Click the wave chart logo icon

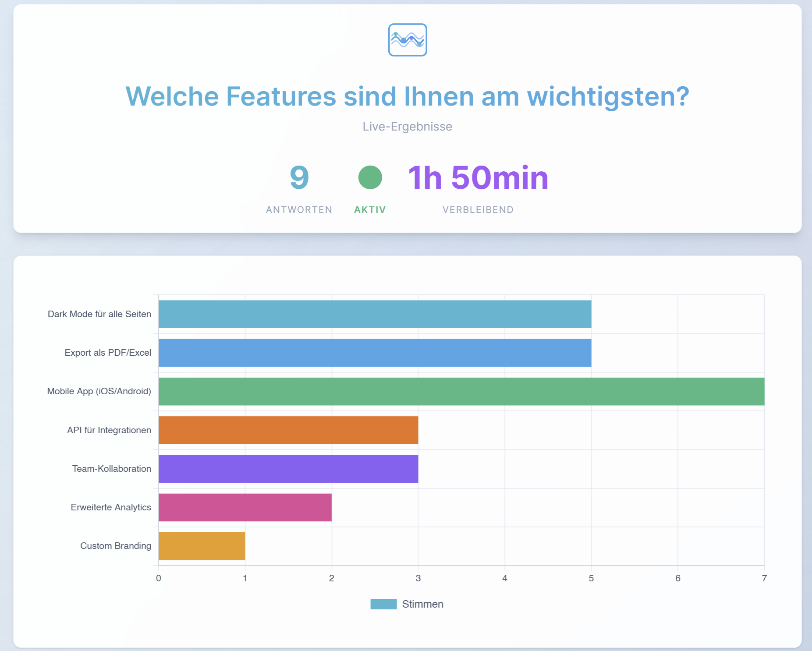(407, 40)
